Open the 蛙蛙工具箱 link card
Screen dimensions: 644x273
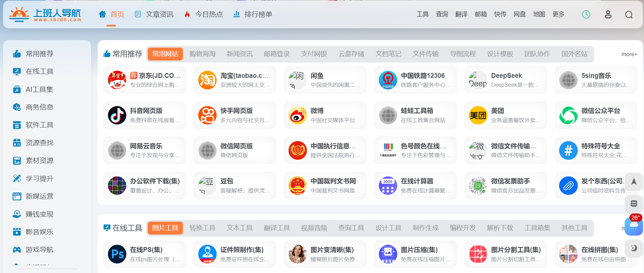pos(416,115)
